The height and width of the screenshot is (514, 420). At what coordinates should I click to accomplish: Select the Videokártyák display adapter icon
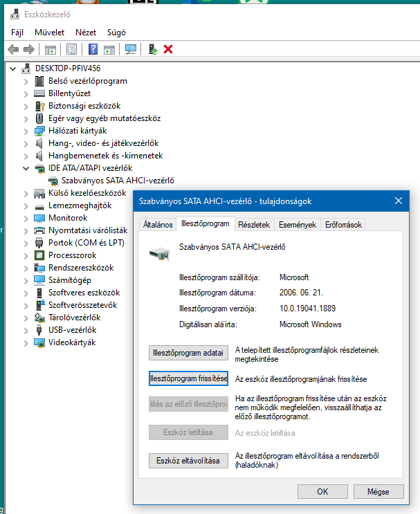39,342
